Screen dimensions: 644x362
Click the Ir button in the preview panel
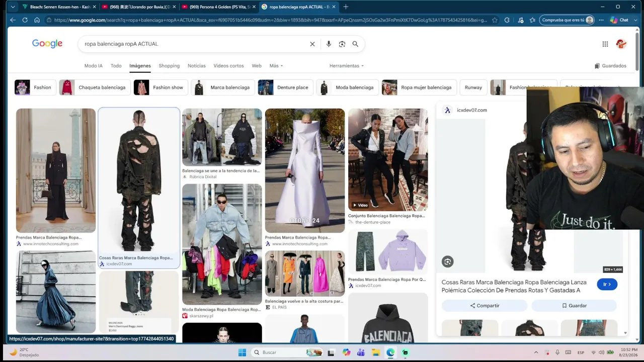607,284
